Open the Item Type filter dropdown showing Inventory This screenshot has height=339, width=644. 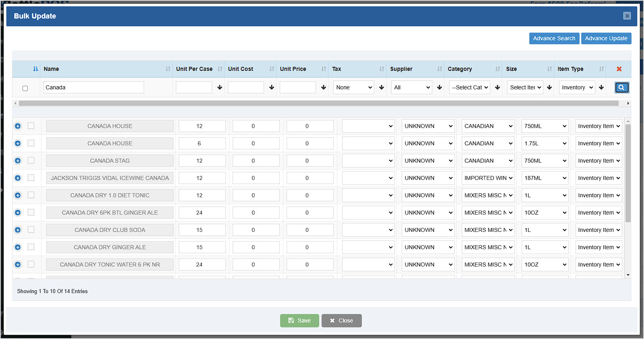(x=577, y=87)
